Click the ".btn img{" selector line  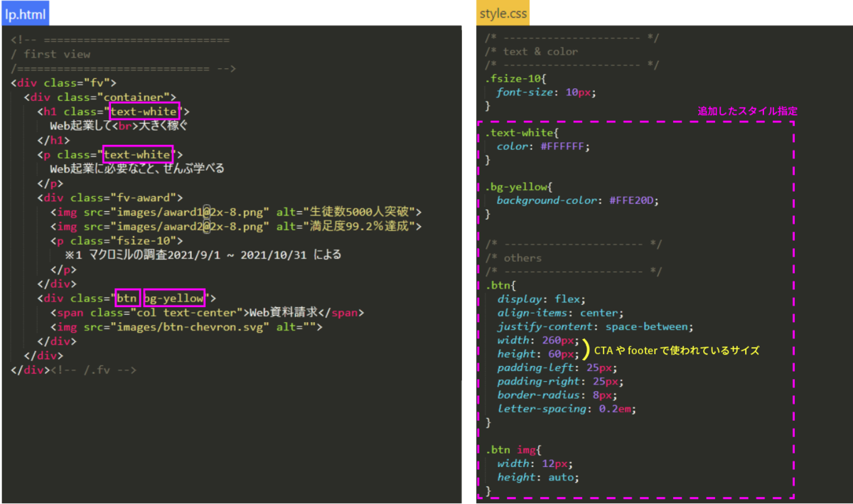coord(513,450)
